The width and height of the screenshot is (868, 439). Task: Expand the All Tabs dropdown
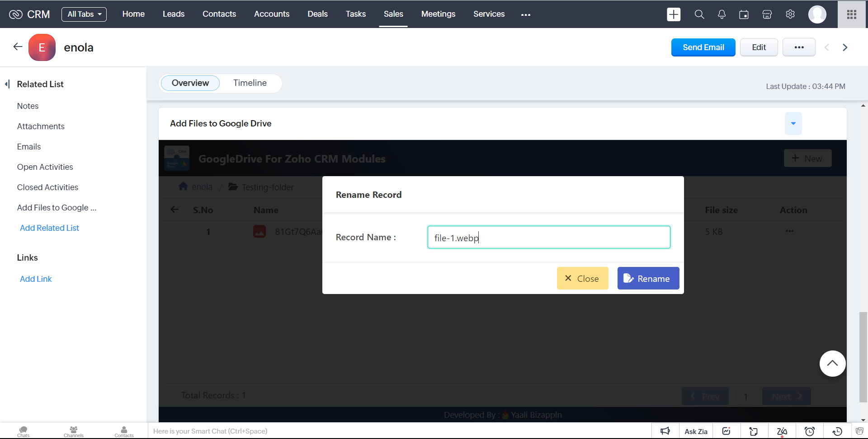84,14
